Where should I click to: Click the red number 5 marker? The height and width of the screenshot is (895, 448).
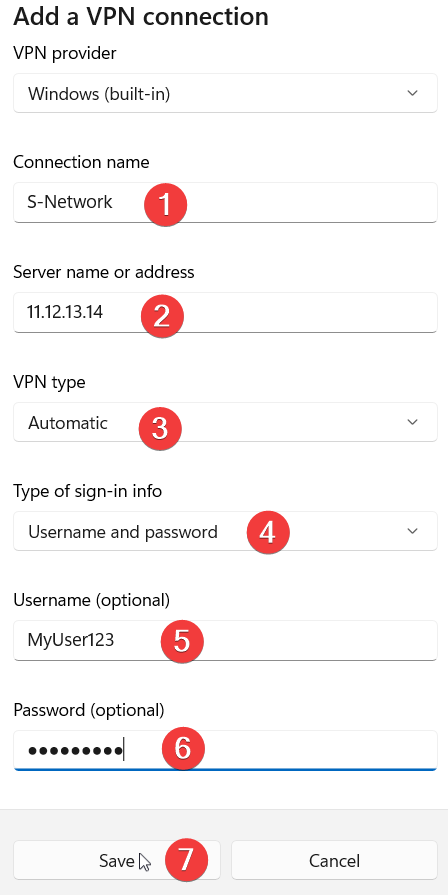tap(182, 640)
